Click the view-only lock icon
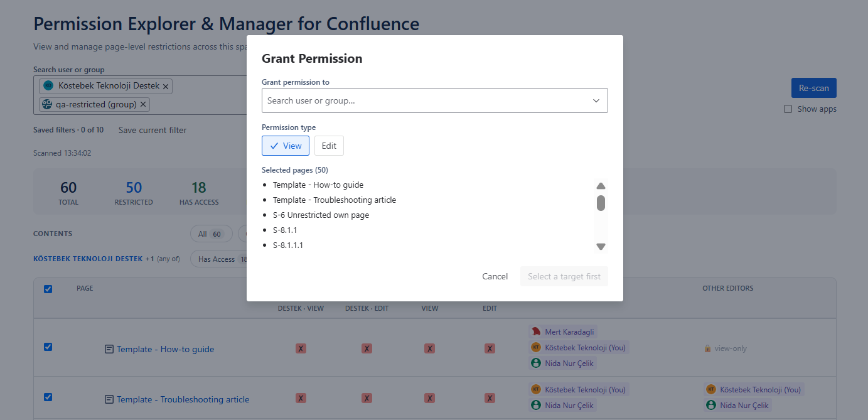The image size is (868, 420). point(708,348)
